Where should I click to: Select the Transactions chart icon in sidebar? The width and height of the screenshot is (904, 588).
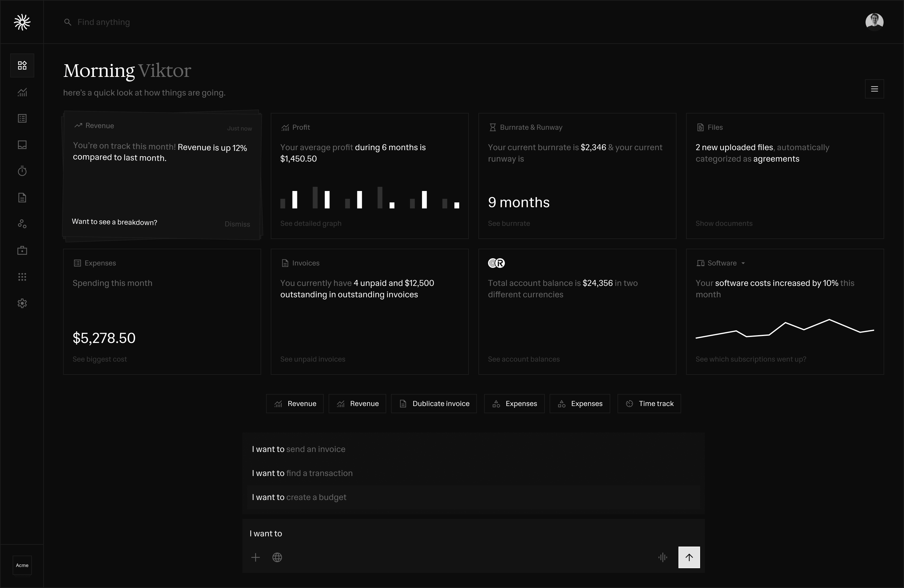(x=22, y=92)
